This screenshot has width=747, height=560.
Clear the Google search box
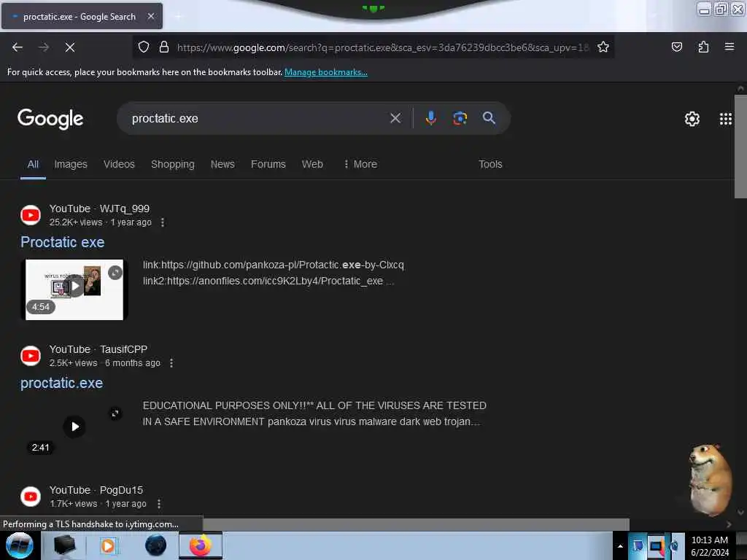pyautogui.click(x=395, y=118)
